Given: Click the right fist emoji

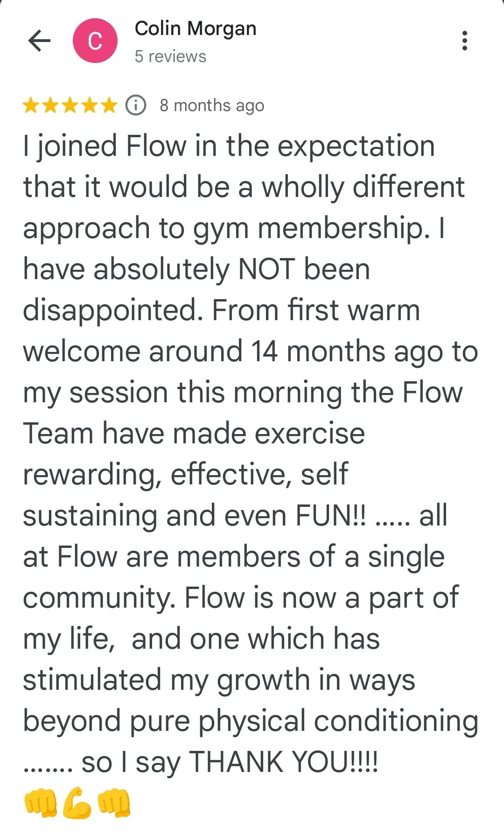Looking at the screenshot, I should tap(114, 803).
